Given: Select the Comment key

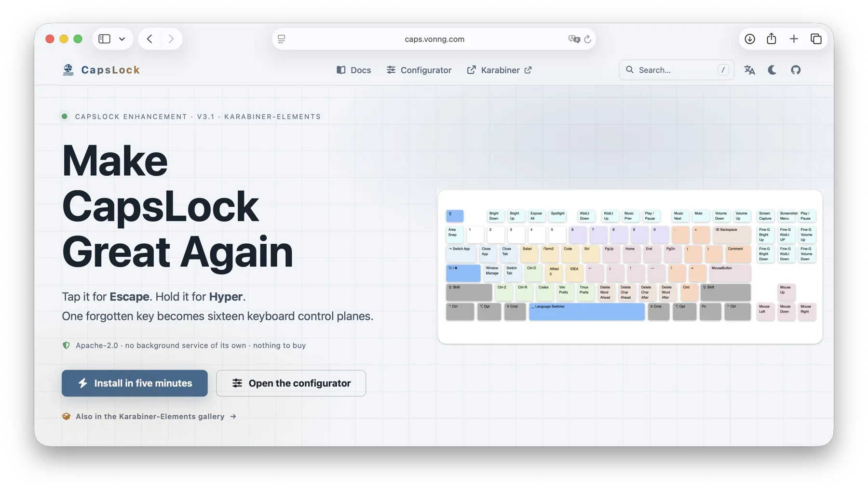Looking at the screenshot, I should coord(738,254).
